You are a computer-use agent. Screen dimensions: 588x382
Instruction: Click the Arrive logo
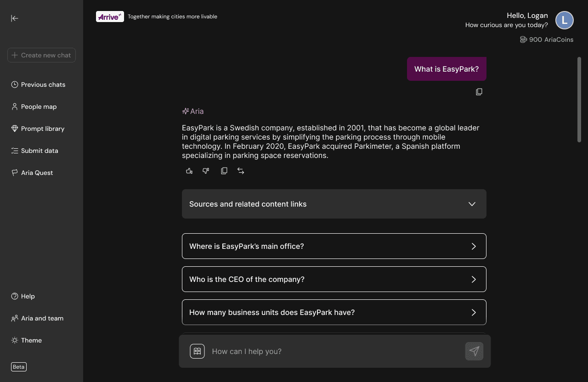tap(110, 17)
